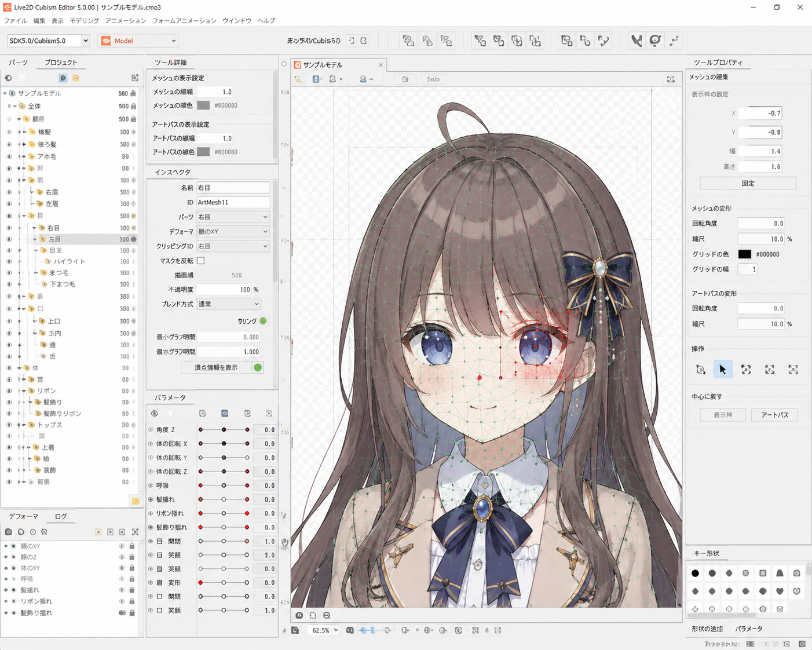Collapse the サンプルモデル root tree node
This screenshot has width=812, height=650.
(x=5, y=93)
